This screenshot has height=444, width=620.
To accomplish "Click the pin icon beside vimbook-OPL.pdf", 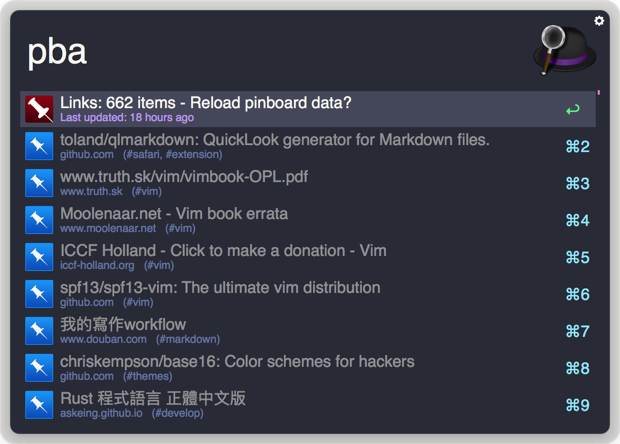I will [39, 183].
